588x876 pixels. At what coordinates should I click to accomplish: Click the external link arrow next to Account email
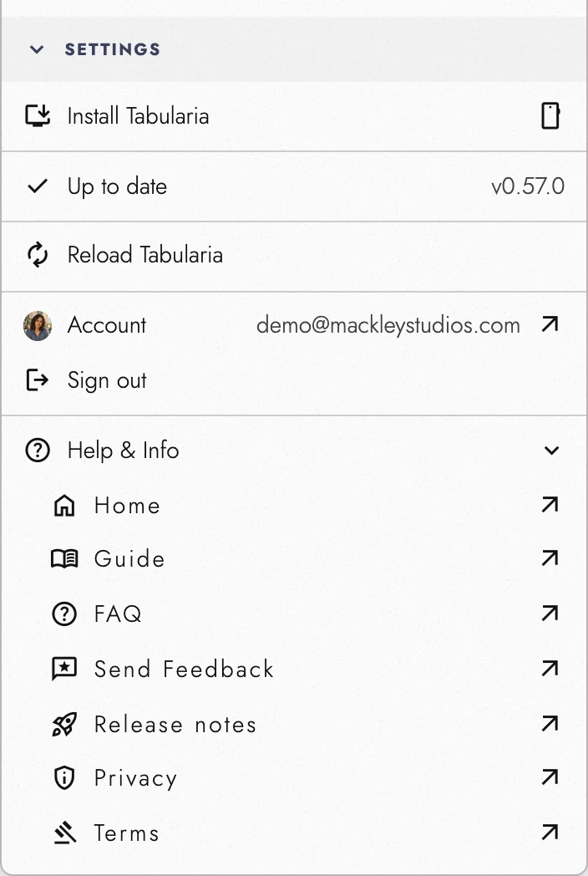coord(550,324)
